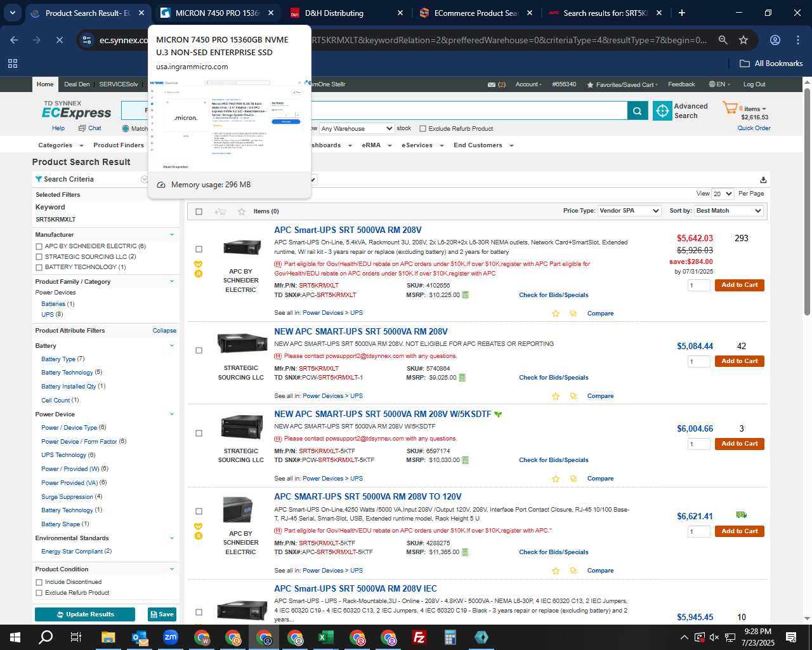The height and width of the screenshot is (650, 812).
Task: Open Battery Type (7) filter
Action: (x=63, y=359)
